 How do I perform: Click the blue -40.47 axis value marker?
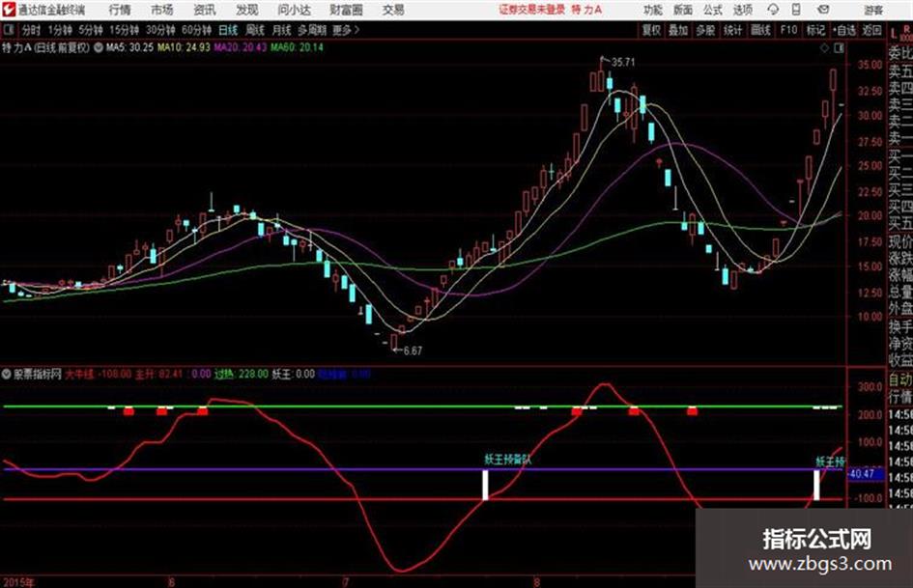click(863, 474)
